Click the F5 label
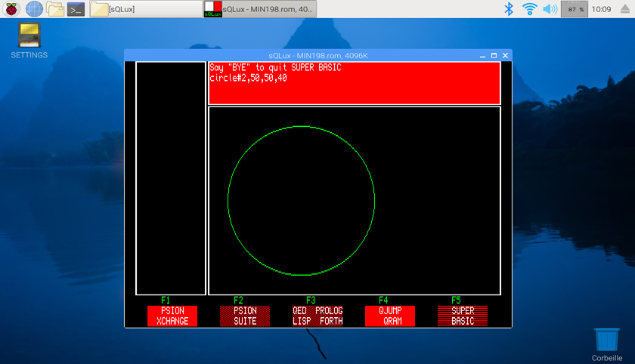Viewport: 635px width, 364px height. pyautogui.click(x=456, y=300)
